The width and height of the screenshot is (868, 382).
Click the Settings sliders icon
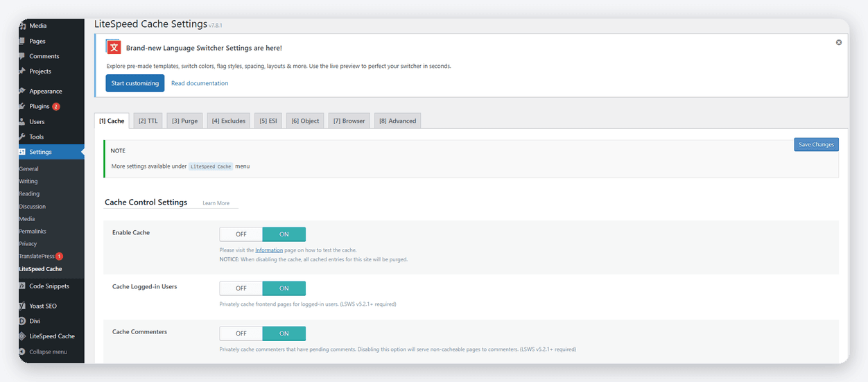point(22,152)
